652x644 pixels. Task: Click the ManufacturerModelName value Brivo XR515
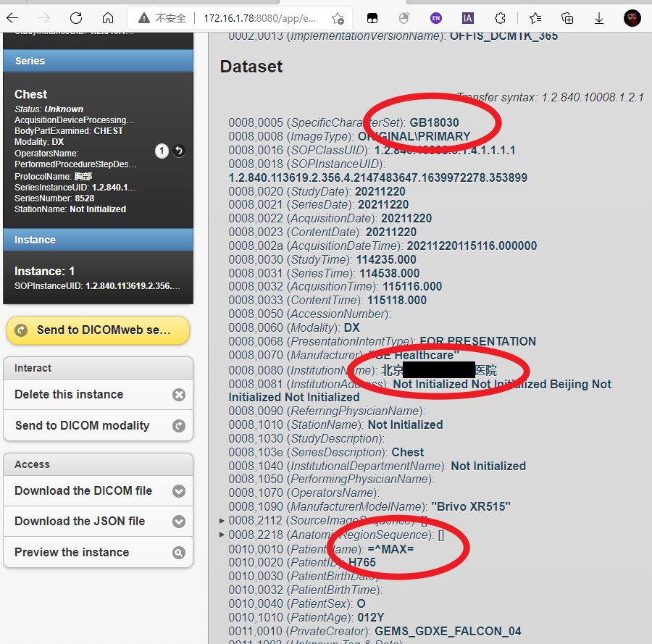click(471, 506)
